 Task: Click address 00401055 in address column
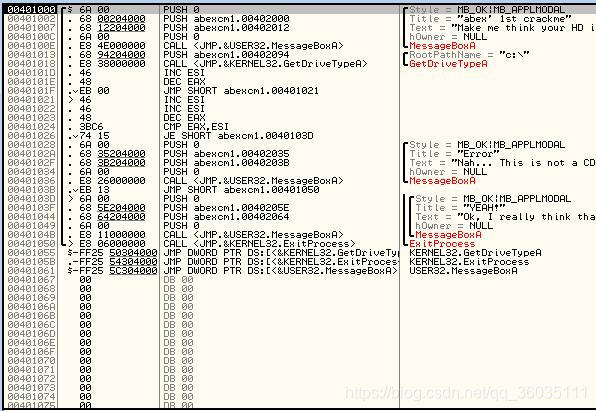(31, 253)
